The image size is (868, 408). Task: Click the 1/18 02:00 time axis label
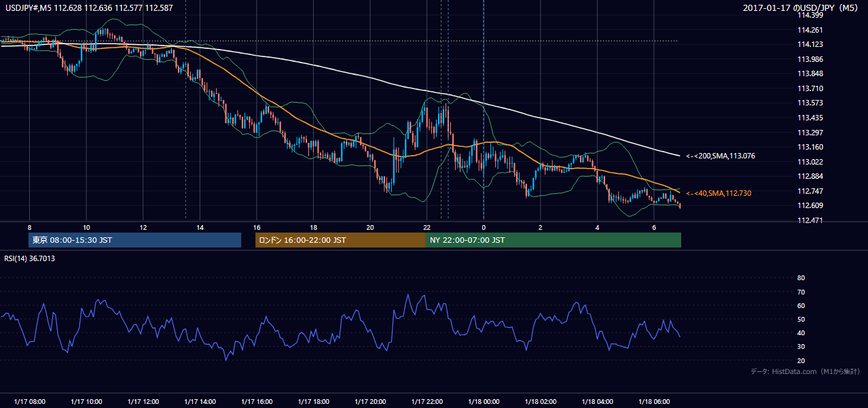[x=540, y=401]
